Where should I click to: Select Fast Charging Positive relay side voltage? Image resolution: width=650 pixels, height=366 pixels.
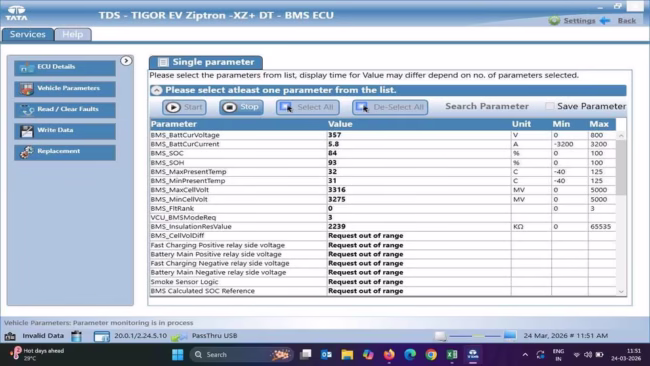point(383,245)
